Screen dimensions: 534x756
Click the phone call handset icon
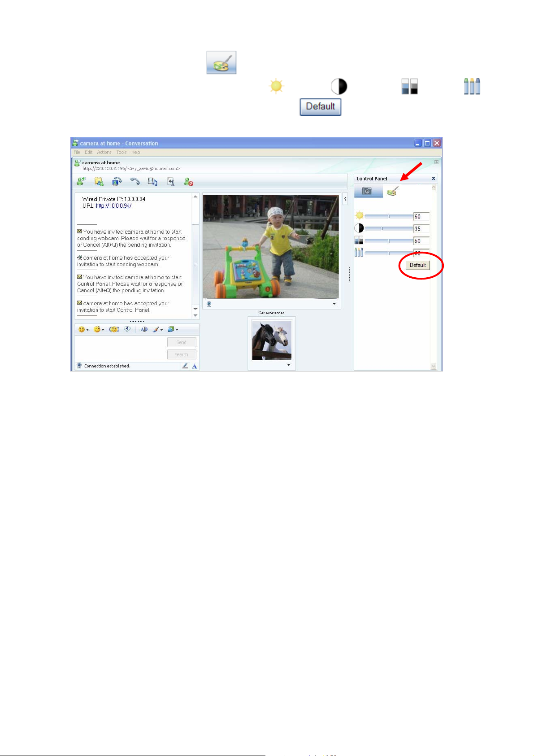click(x=135, y=181)
